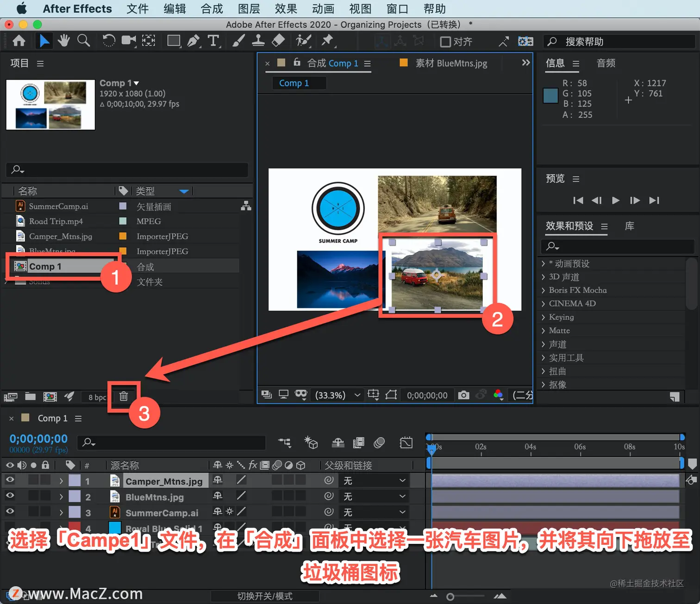Select the Horizontal Type tool
This screenshot has width=700, height=604.
[213, 41]
